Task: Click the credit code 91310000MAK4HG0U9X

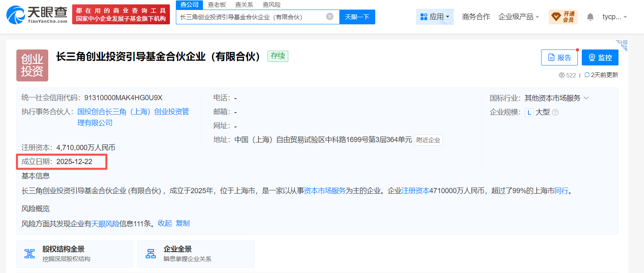Action: (123, 98)
